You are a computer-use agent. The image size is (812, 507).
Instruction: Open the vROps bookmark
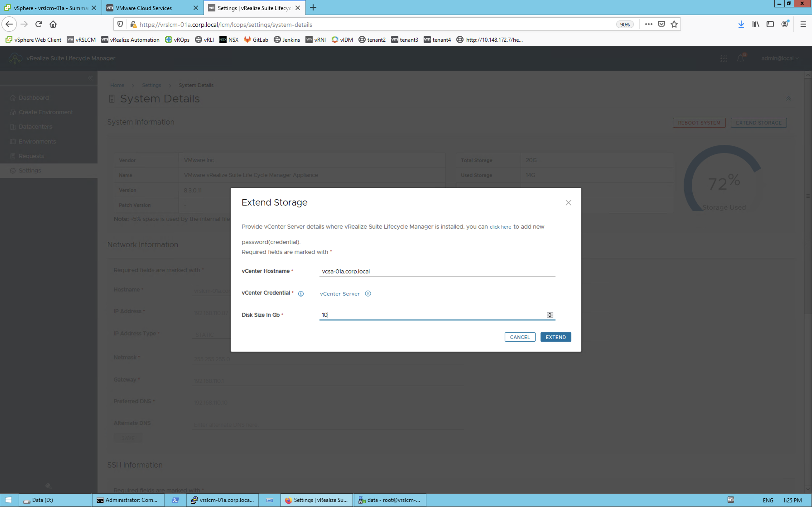pyautogui.click(x=177, y=40)
